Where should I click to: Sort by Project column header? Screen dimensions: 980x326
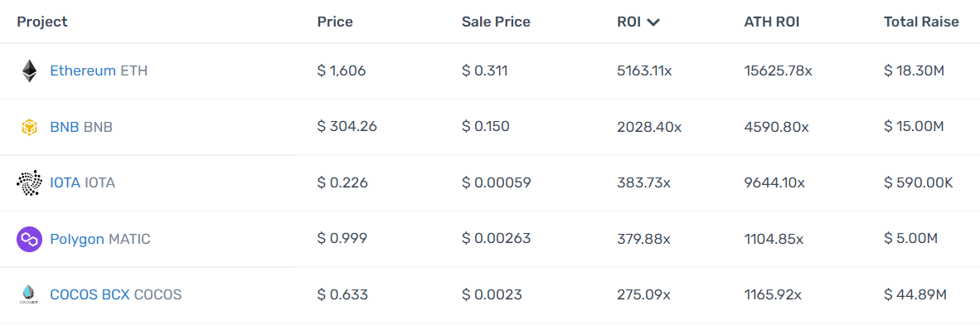(x=42, y=22)
